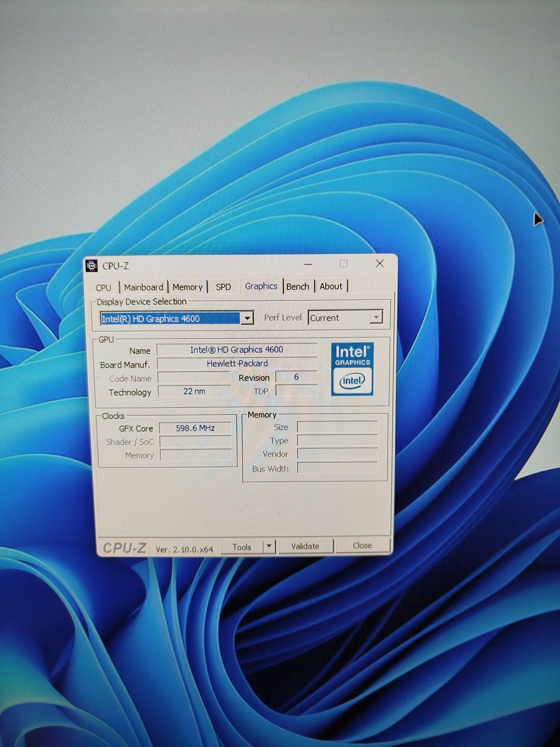This screenshot has height=747, width=560.
Task: Go to the SPD tab
Action: click(223, 287)
